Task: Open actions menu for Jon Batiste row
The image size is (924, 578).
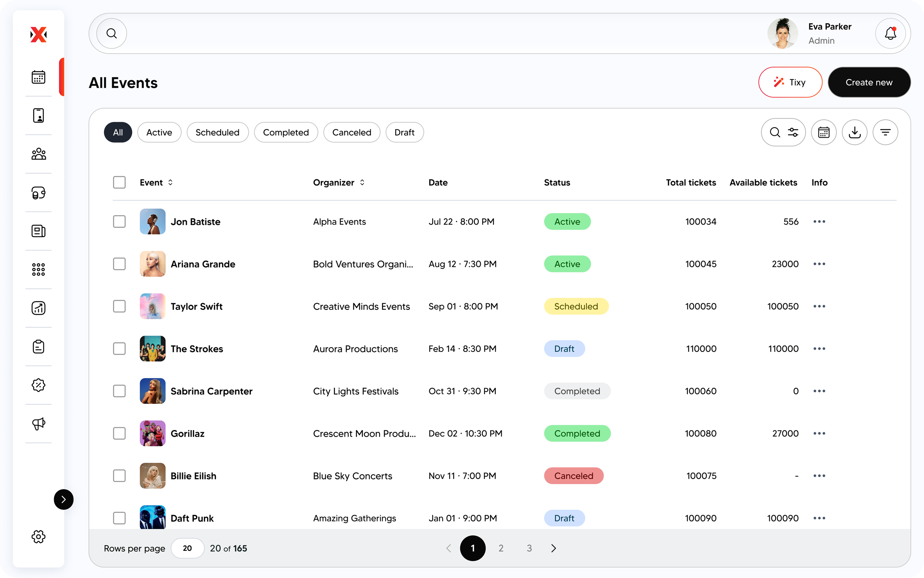Action: (x=820, y=221)
